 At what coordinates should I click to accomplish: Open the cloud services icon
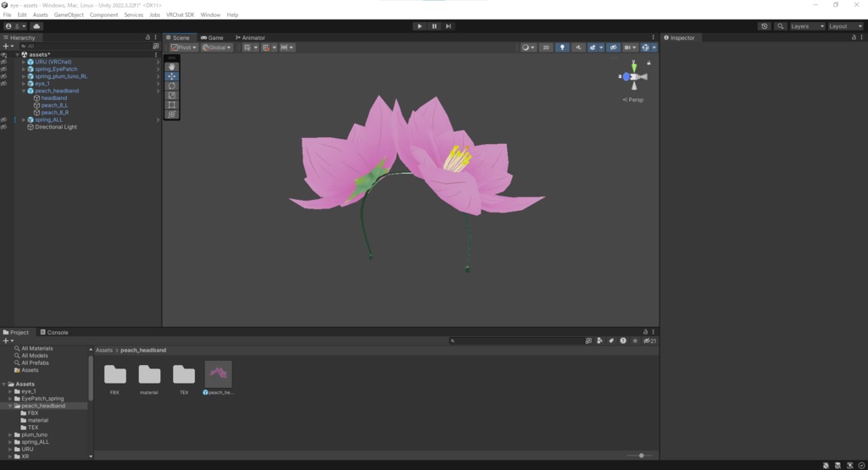36,26
